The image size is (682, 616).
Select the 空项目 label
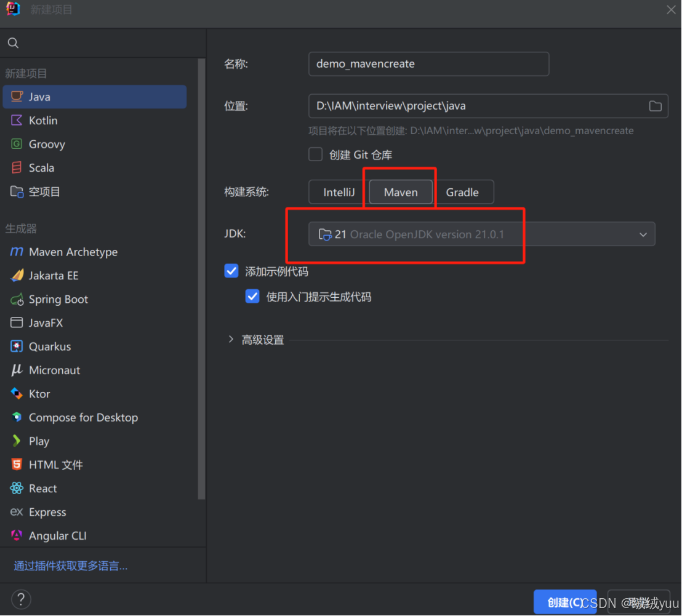pos(44,191)
